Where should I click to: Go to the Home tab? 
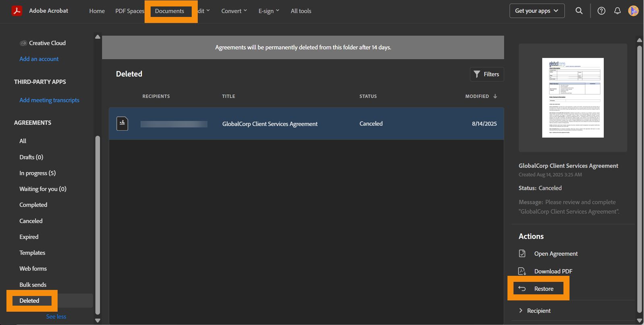pyautogui.click(x=97, y=11)
